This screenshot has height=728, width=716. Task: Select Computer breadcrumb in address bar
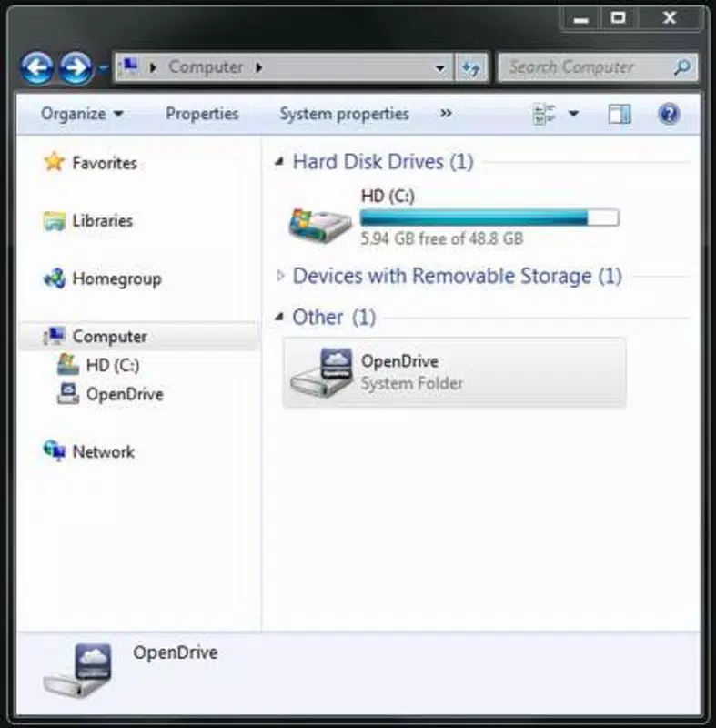pos(206,66)
